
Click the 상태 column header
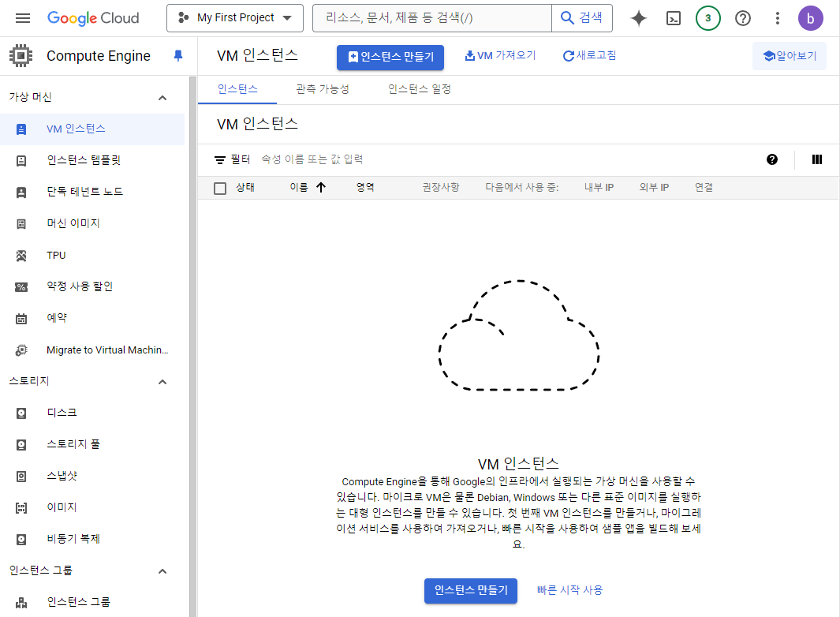click(245, 187)
